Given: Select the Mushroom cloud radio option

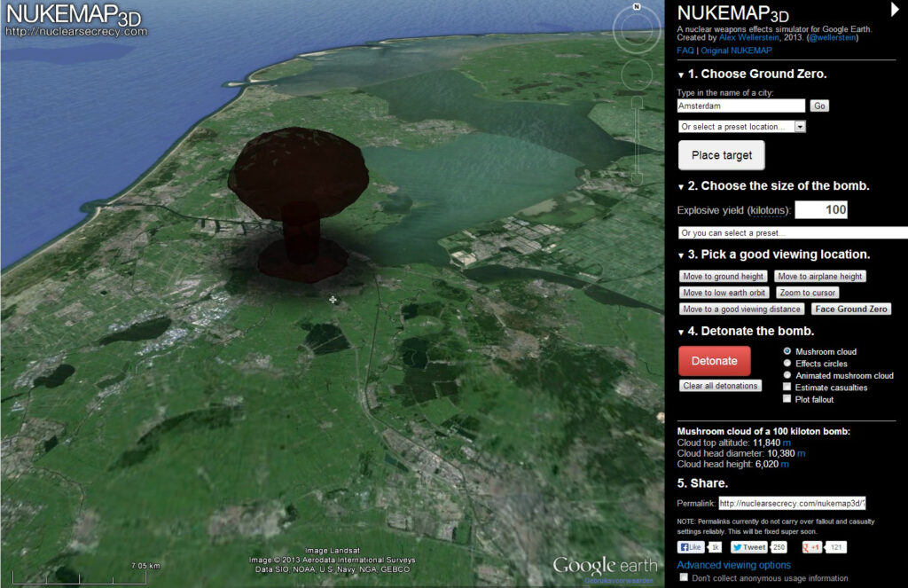Looking at the screenshot, I should (787, 351).
